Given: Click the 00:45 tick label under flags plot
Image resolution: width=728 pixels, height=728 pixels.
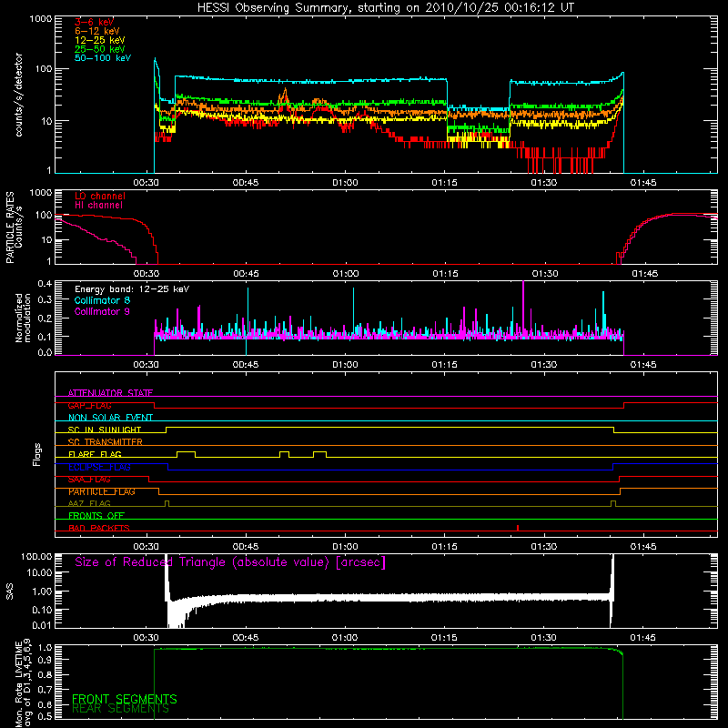Looking at the screenshot, I should (246, 547).
